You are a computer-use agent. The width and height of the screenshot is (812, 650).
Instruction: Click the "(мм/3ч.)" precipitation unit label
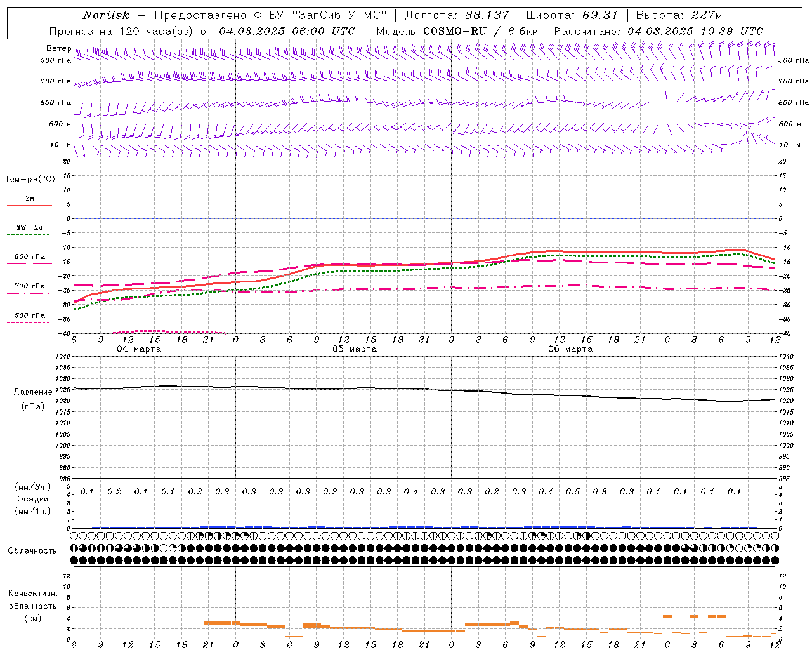[33, 487]
